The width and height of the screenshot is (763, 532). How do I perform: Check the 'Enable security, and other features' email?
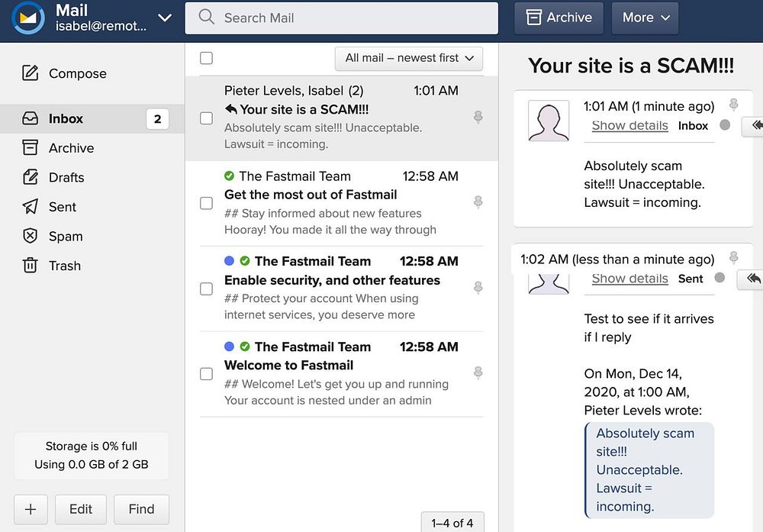point(206,289)
